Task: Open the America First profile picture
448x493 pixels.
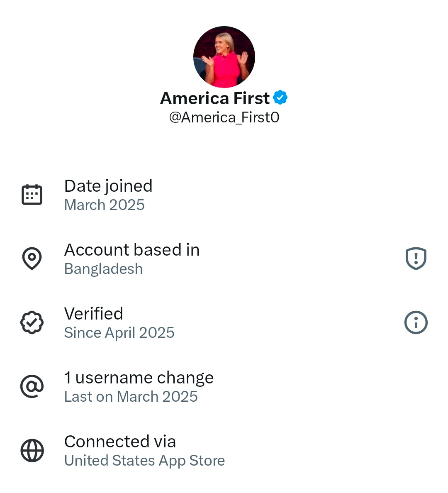Action: 224,57
